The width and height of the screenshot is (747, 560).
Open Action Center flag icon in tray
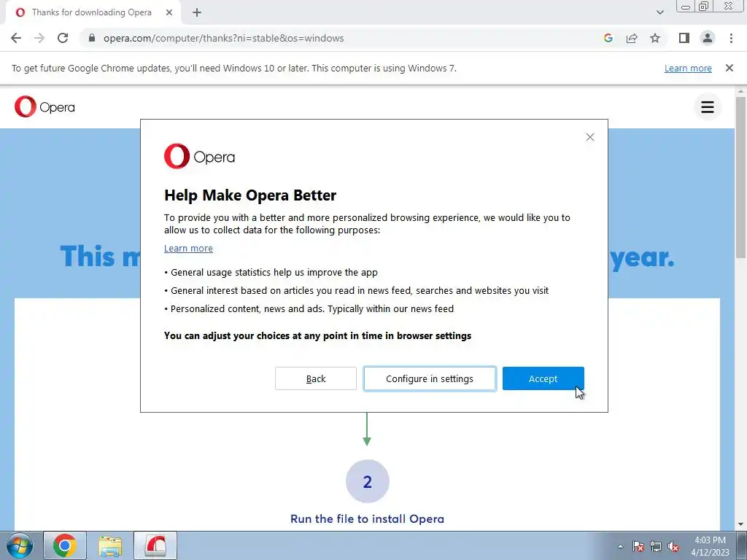pos(638,546)
